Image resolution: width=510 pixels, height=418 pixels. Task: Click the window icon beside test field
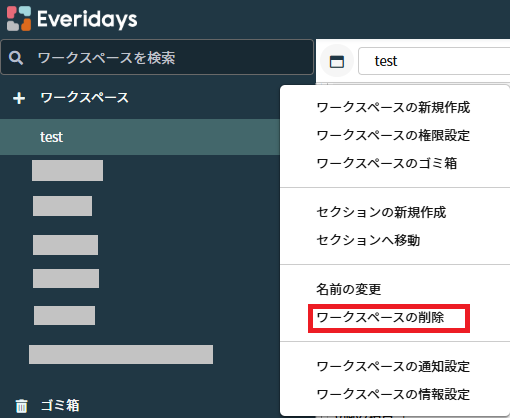337,61
